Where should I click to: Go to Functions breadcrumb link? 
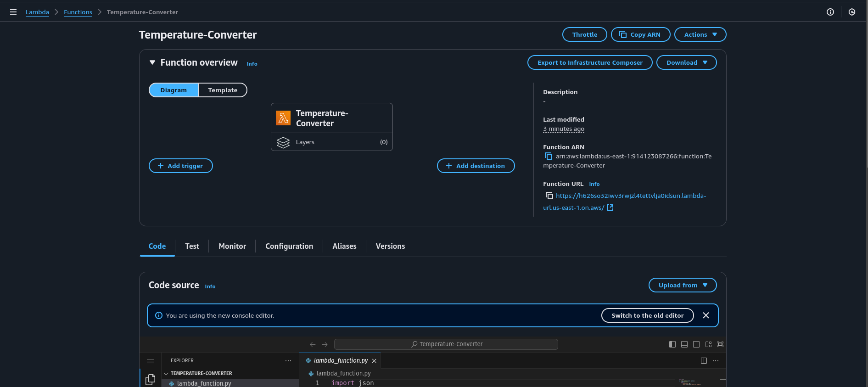[78, 12]
